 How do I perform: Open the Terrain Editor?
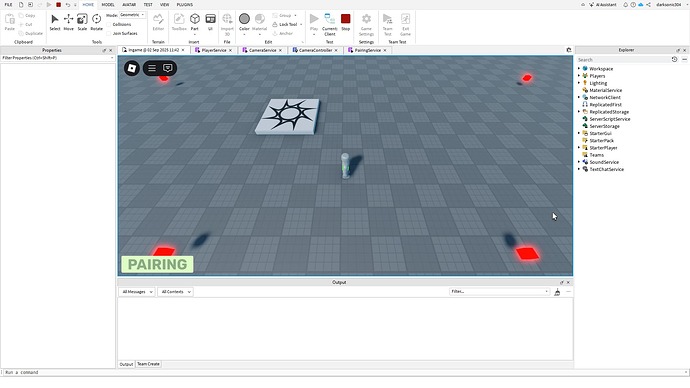pyautogui.click(x=158, y=22)
